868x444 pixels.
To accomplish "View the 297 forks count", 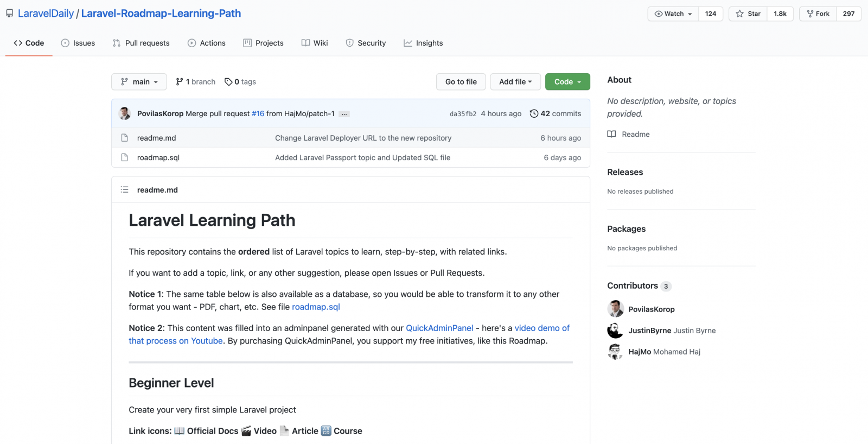I will tap(848, 14).
